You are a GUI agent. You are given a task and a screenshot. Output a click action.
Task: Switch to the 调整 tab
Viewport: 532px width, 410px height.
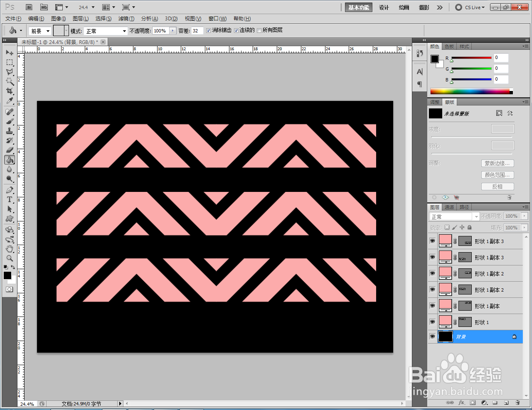coord(435,102)
